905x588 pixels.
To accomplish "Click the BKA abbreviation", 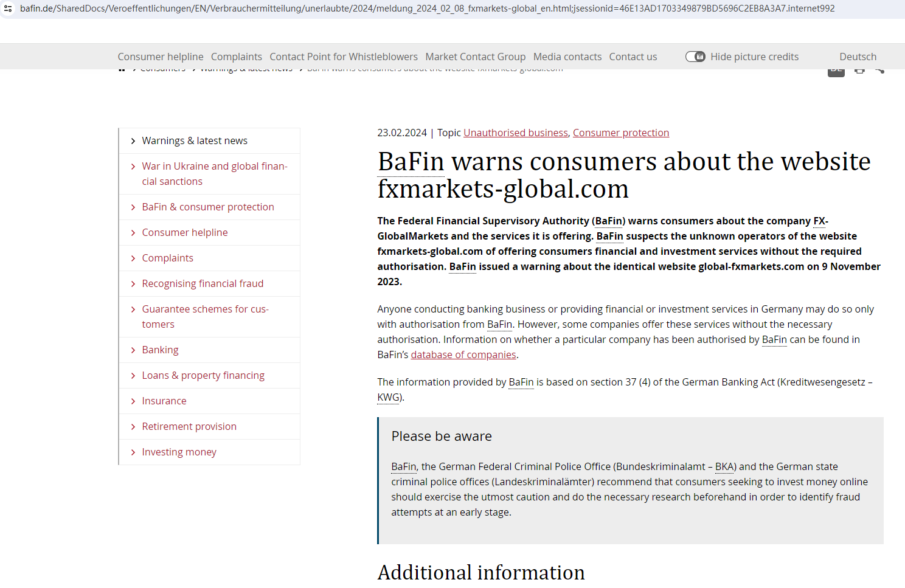I will click(724, 466).
